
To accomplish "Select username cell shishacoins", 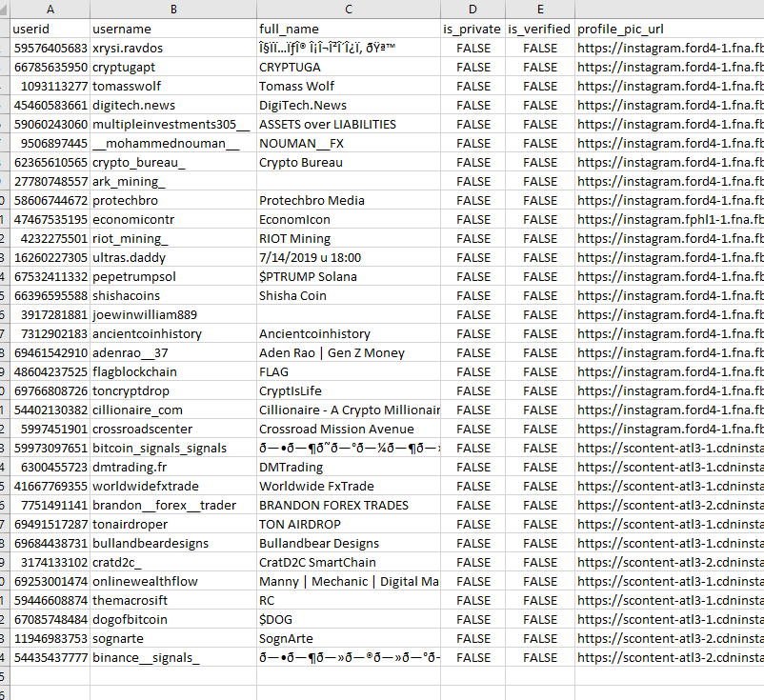I will click(173, 295).
